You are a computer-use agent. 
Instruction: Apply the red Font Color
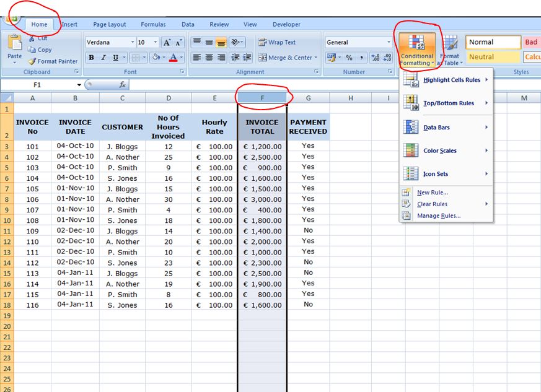174,57
